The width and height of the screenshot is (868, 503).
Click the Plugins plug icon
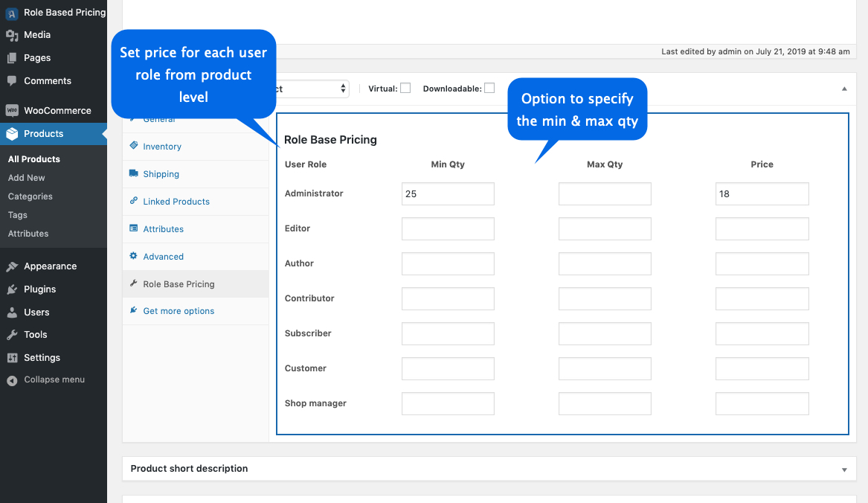pyautogui.click(x=12, y=289)
